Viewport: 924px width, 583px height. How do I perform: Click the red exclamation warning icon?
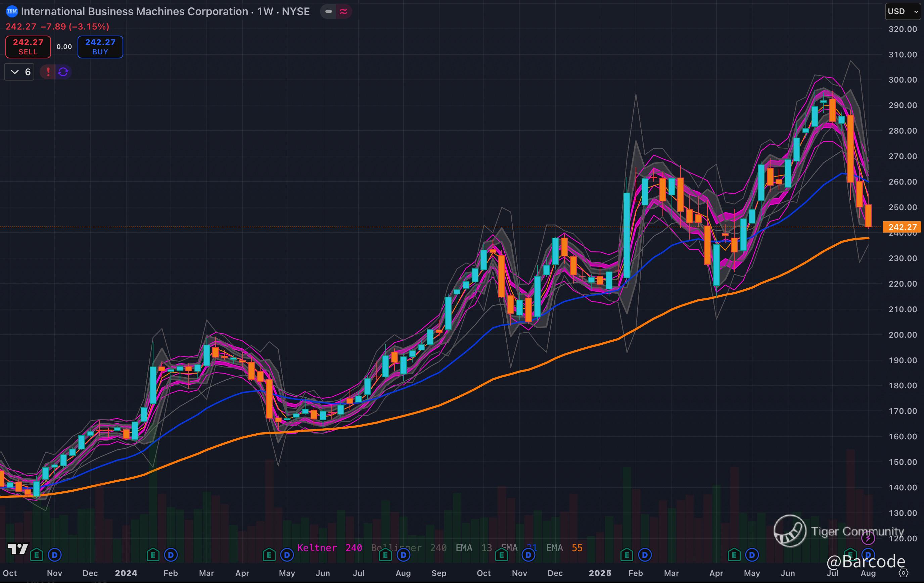[48, 72]
